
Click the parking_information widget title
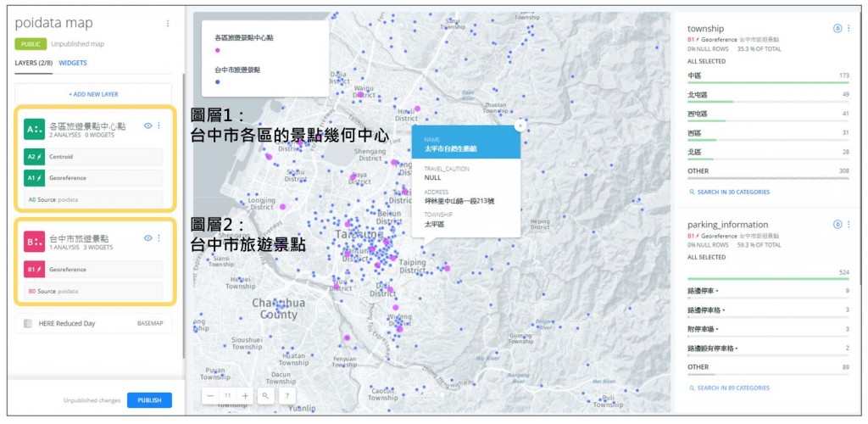(x=727, y=224)
